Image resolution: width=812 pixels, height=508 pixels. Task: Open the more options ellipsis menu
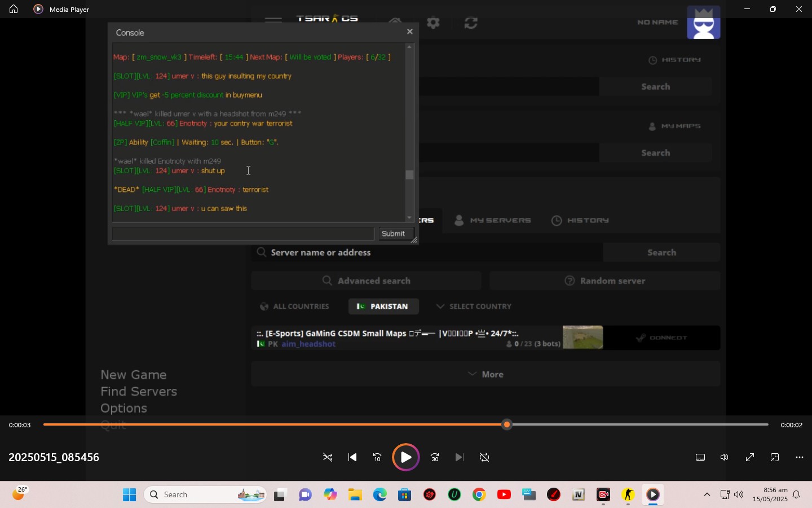[x=800, y=458]
